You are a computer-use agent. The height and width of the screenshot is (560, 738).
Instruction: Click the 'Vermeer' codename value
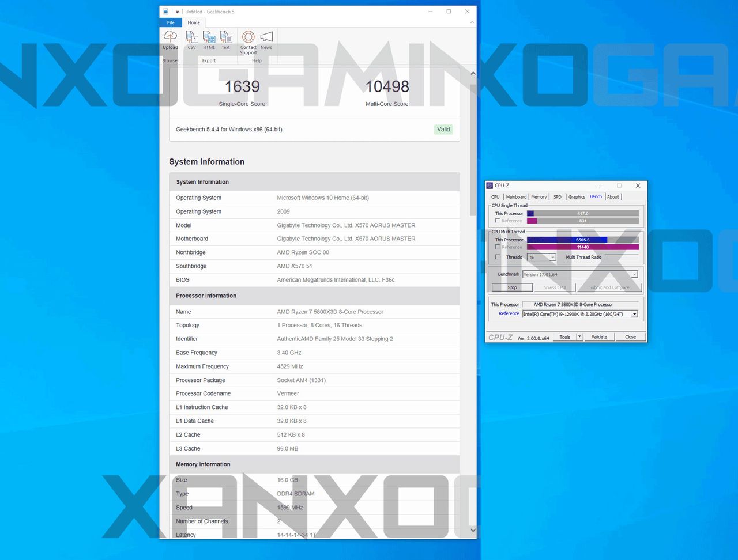click(x=288, y=393)
